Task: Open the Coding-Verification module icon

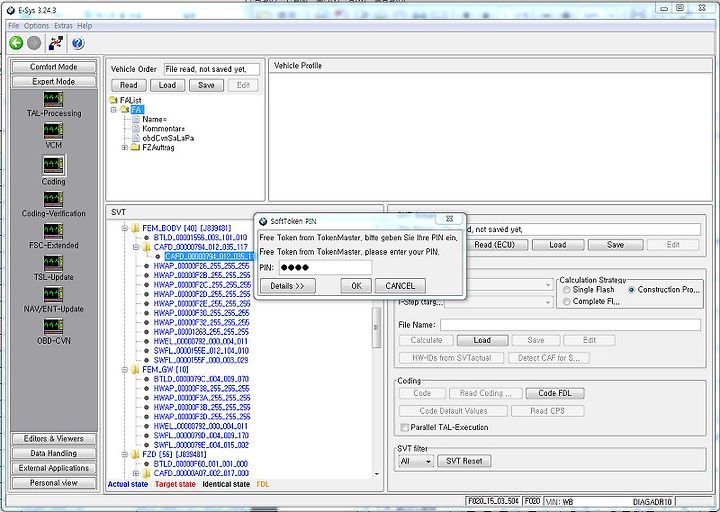Action: pos(54,199)
